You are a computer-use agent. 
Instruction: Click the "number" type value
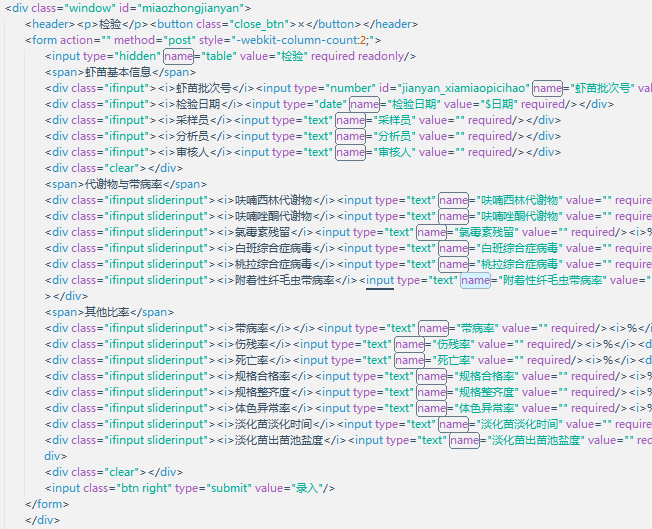(350, 88)
